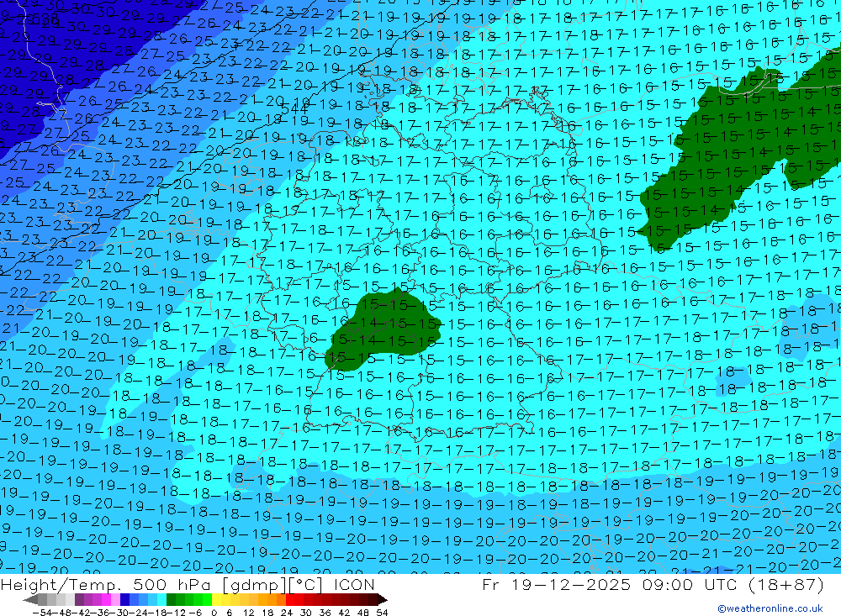Open the weatheronline.co.uk copyright link
Image resolution: width=841 pixels, height=616 pixels.
(x=770, y=608)
